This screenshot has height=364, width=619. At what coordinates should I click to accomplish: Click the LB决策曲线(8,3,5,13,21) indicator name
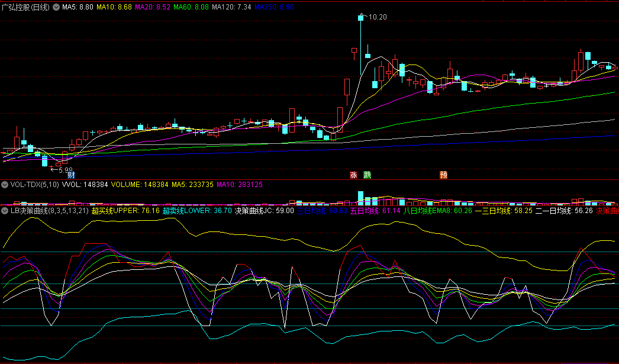49,211
